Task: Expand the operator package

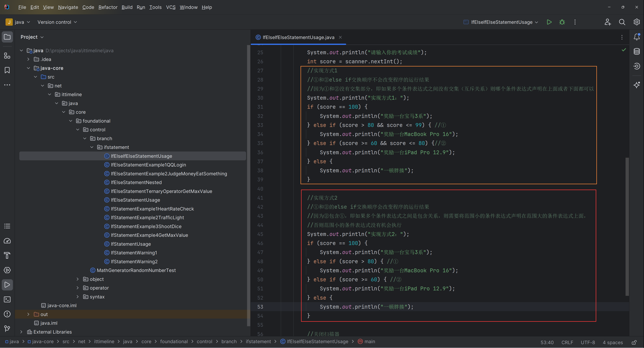Action: click(77, 288)
